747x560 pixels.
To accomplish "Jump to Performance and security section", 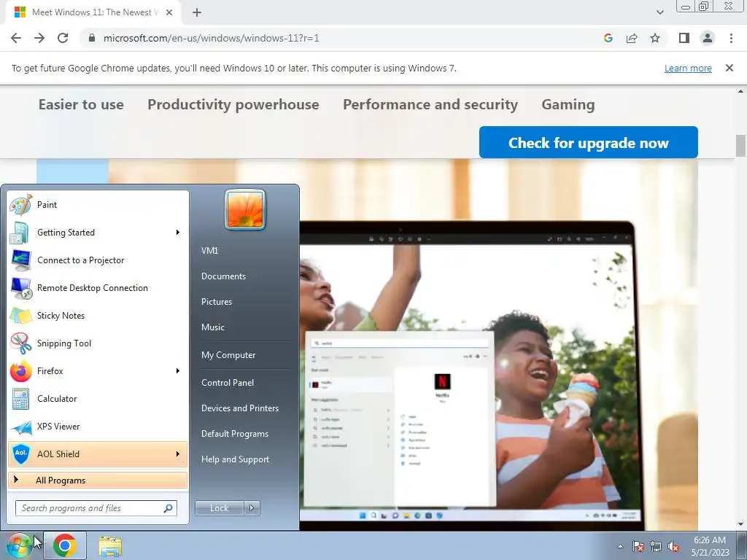I will (430, 104).
